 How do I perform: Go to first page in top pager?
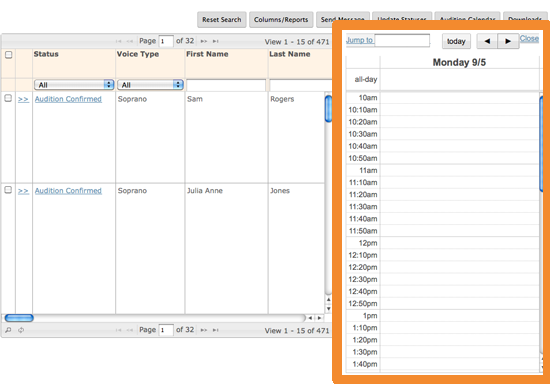click(118, 41)
